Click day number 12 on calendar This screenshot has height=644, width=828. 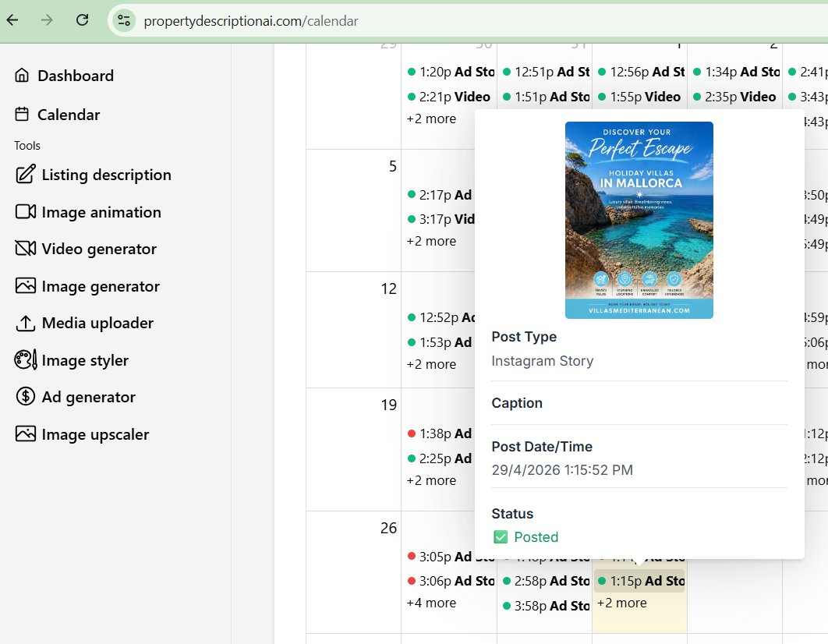pyautogui.click(x=388, y=288)
